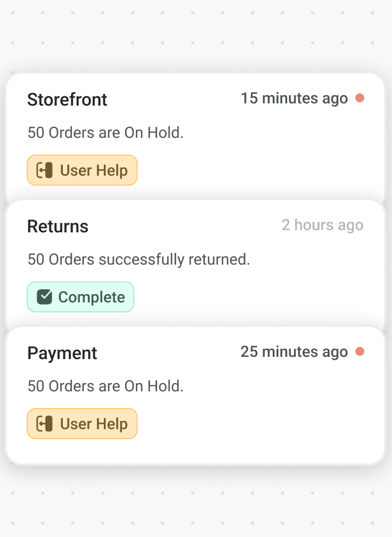Click the "2 hours ago" timestamp
The width and height of the screenshot is (392, 537).
pyautogui.click(x=322, y=225)
